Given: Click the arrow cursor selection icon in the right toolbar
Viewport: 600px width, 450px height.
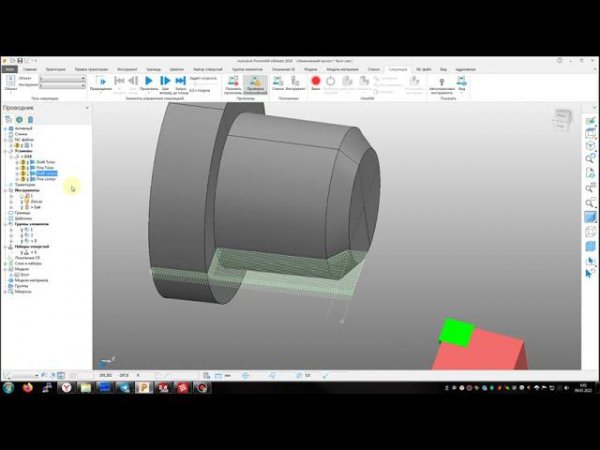Looking at the screenshot, I should click(x=589, y=274).
